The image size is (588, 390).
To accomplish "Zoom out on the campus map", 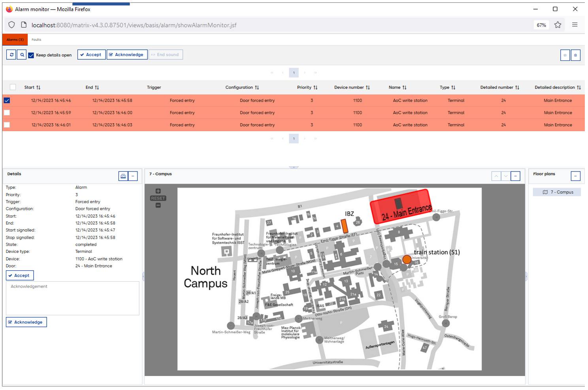I will pos(158,205).
